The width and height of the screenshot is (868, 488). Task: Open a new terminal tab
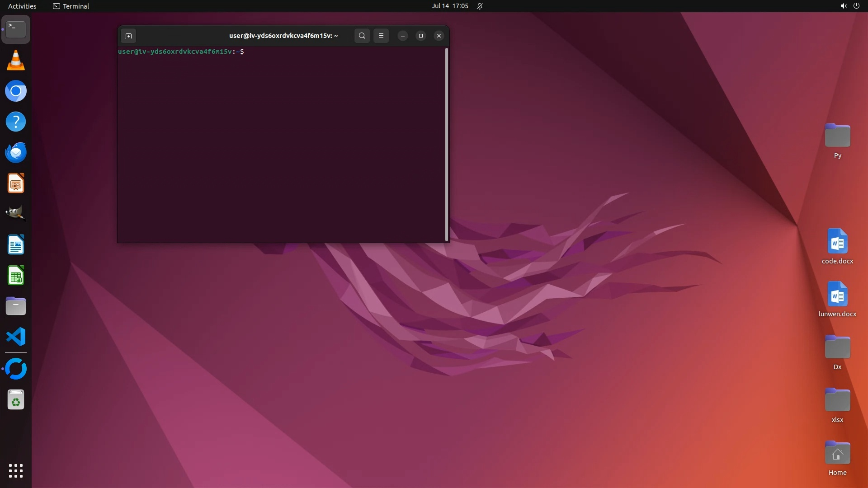128,36
